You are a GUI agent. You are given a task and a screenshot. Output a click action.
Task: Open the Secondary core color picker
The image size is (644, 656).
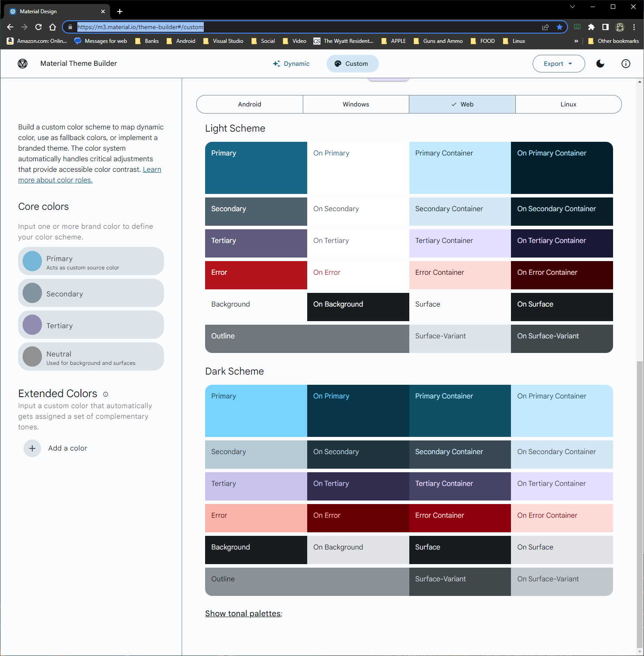[x=91, y=293]
